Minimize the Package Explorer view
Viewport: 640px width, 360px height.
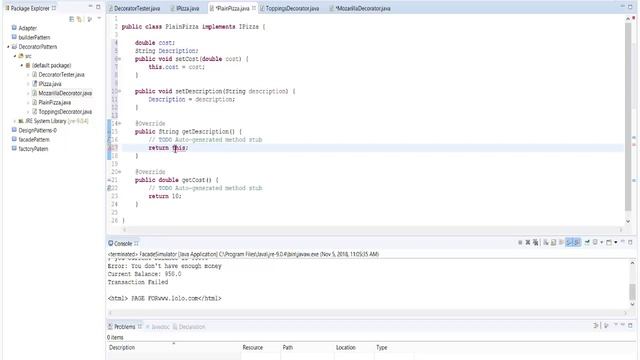(x=90, y=7)
